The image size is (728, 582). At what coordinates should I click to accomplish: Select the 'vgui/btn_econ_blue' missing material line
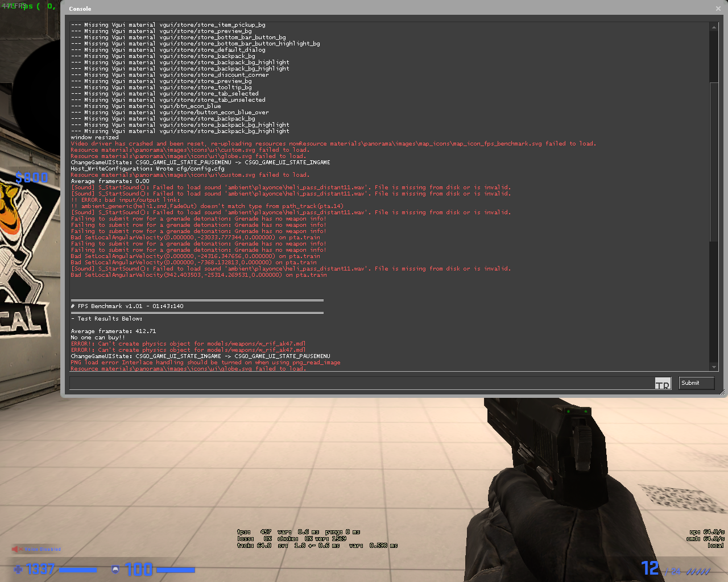146,106
